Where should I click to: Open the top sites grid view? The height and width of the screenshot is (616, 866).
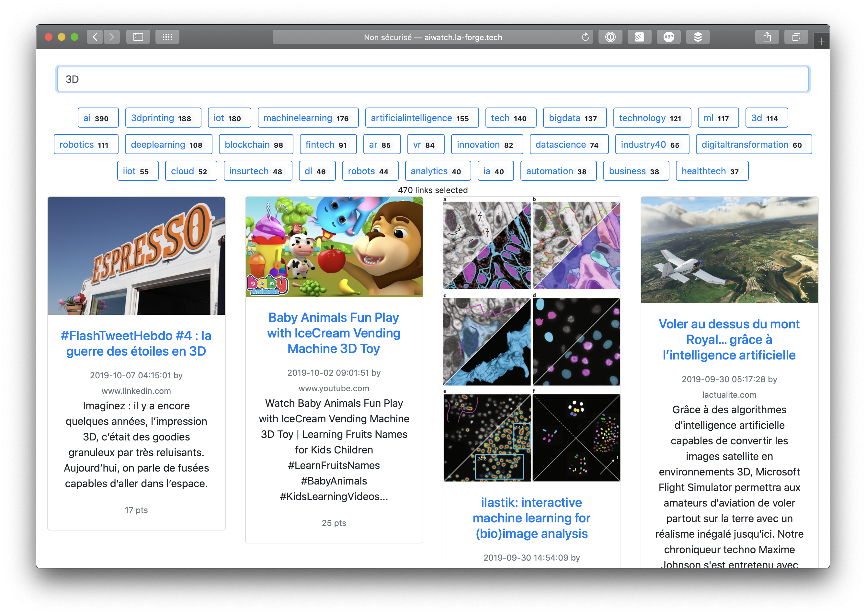[x=167, y=37]
